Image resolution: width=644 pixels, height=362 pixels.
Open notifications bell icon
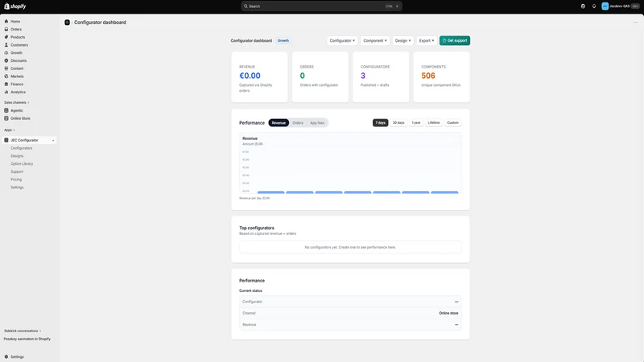tap(594, 6)
